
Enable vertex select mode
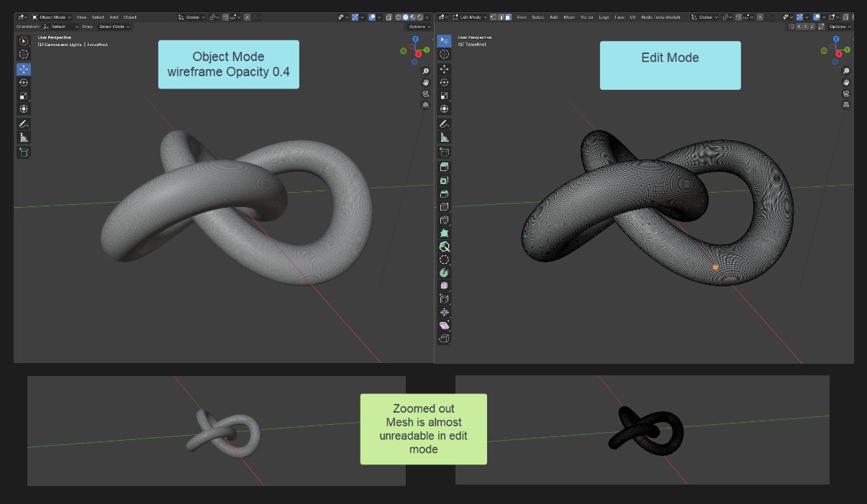[493, 17]
